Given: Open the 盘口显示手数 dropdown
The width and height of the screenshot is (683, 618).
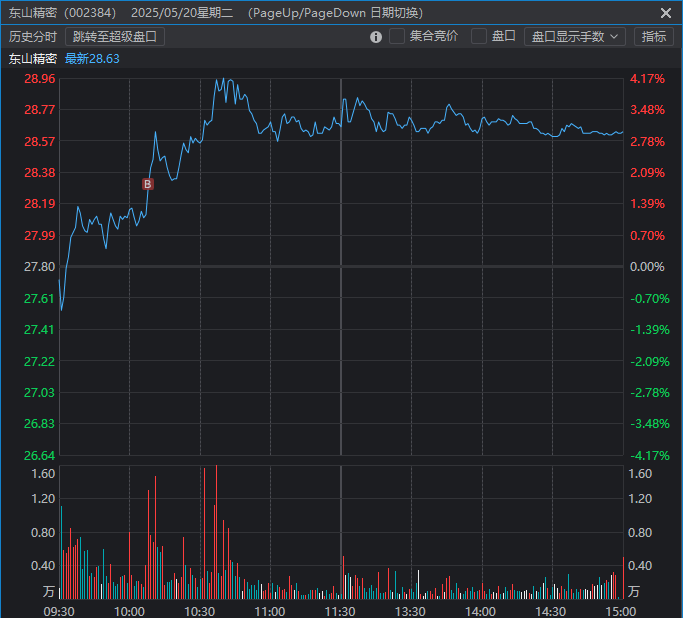Looking at the screenshot, I should [574, 37].
